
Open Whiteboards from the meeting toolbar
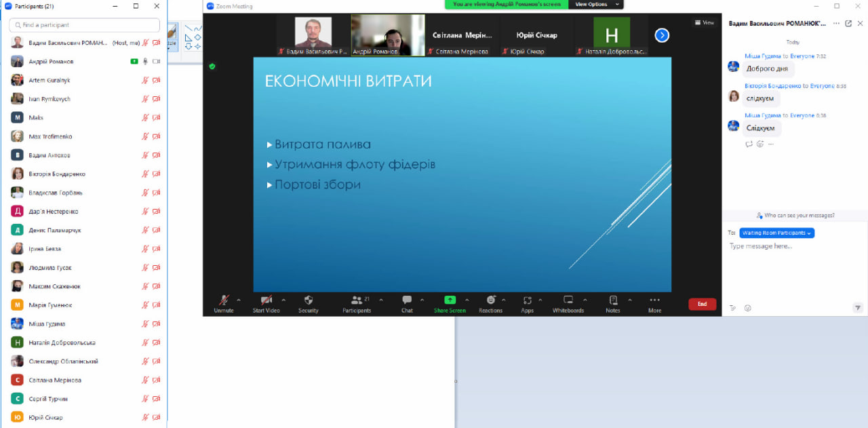coord(568,300)
